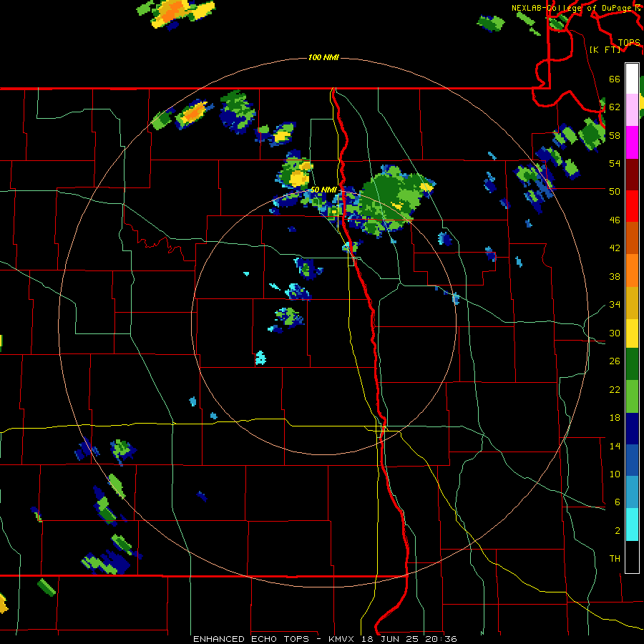644x644 pixels.
Task: Pick the magenta legend swatch
Action: [632, 142]
